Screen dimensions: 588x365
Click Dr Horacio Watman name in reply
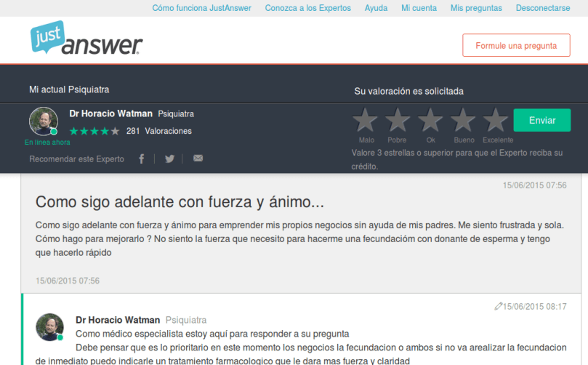(x=118, y=320)
